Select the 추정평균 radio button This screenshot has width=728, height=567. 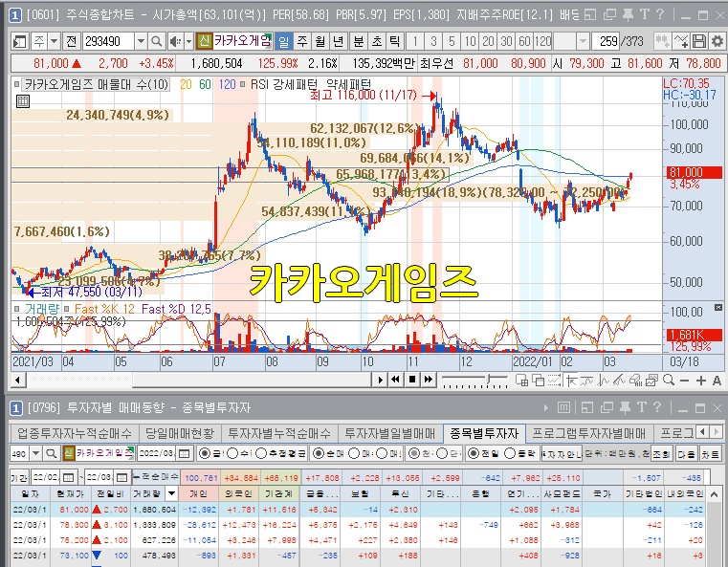click(x=261, y=453)
